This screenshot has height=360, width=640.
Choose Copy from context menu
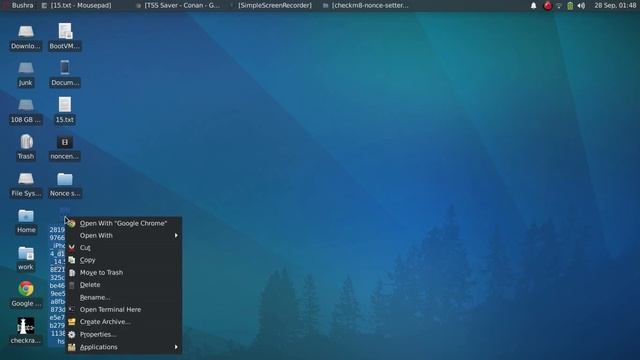point(124,260)
